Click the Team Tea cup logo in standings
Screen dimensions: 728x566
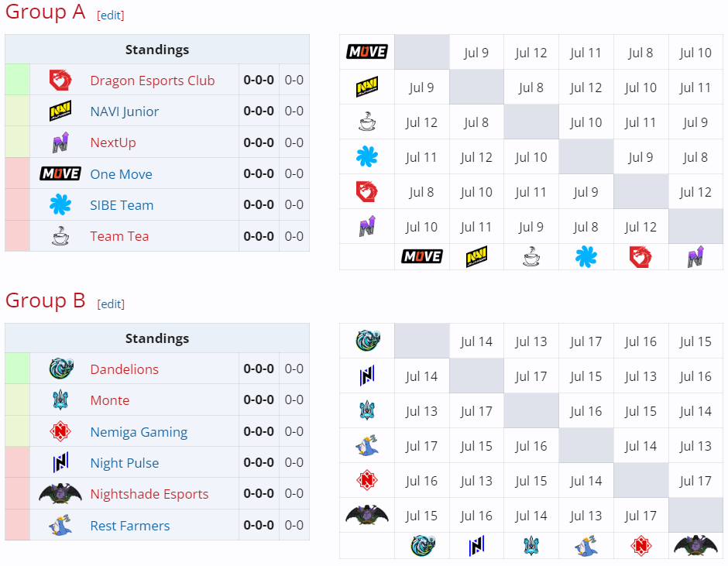60,236
